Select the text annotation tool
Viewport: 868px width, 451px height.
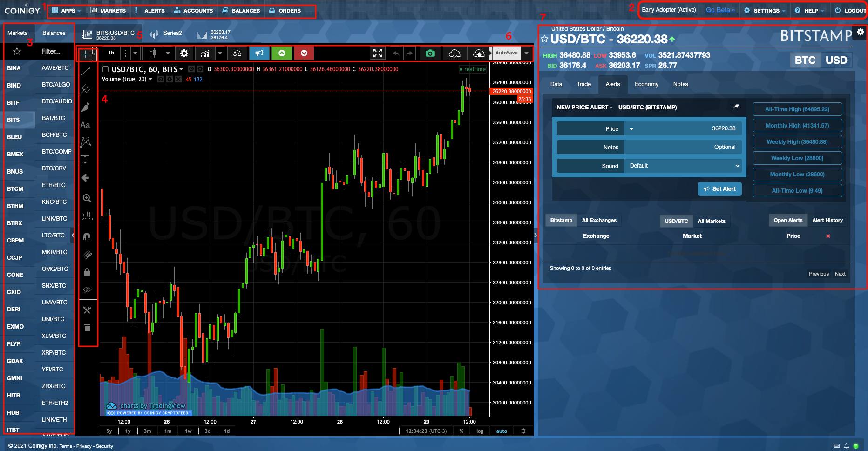pyautogui.click(x=85, y=125)
